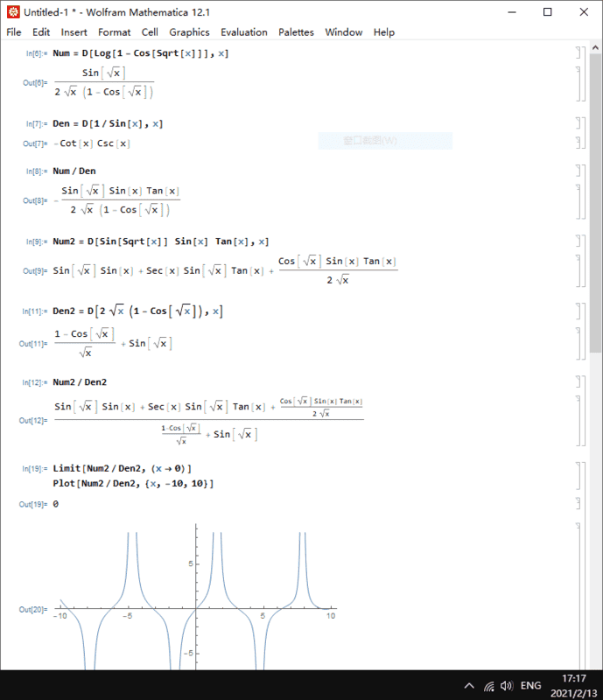Viewport: 603px width, 700px height.
Task: Open the volume control tray icon
Action: click(507, 685)
